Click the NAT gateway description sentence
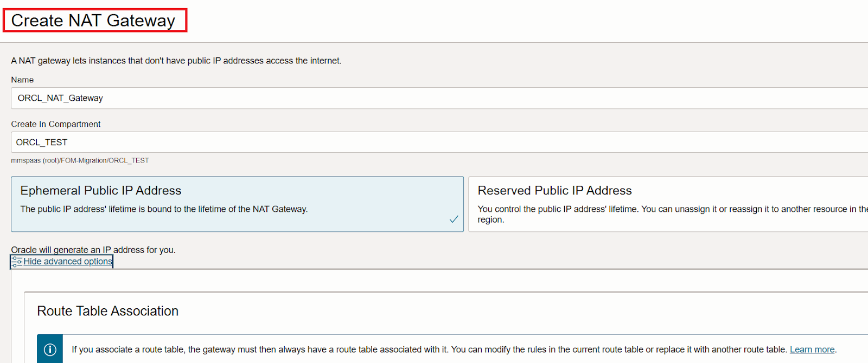868x363 pixels. tap(176, 61)
